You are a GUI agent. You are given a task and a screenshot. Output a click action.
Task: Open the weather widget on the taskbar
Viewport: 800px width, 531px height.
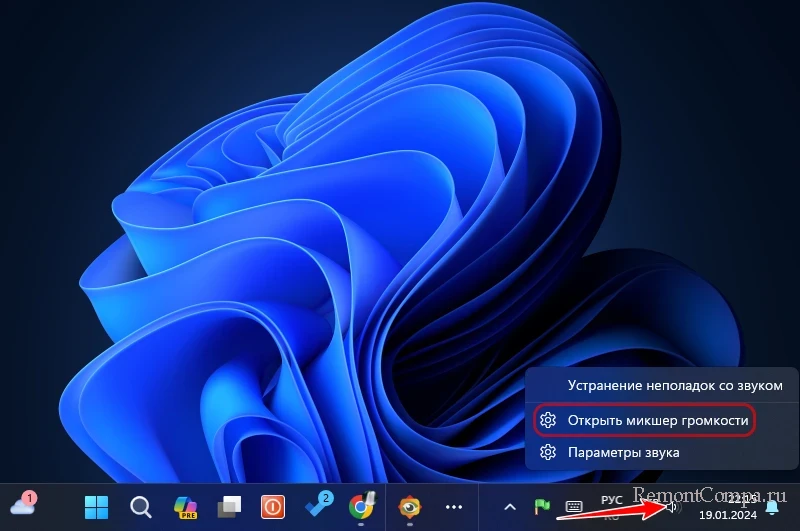23,505
